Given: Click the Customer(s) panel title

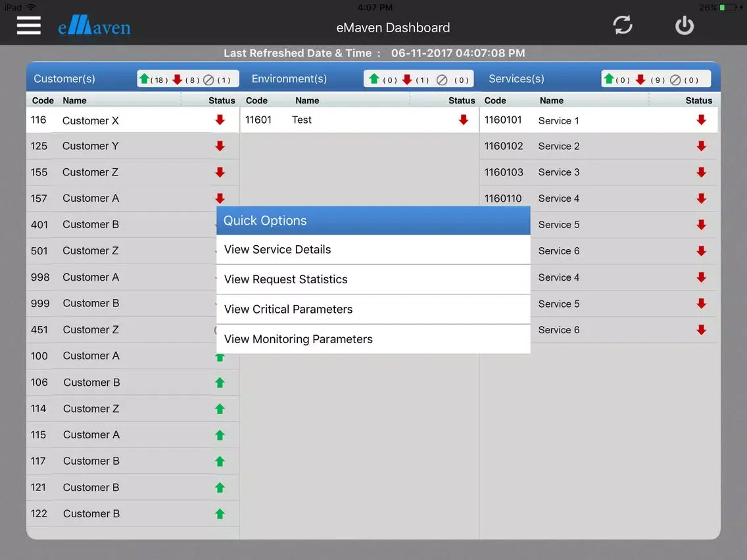Looking at the screenshot, I should 64,79.
